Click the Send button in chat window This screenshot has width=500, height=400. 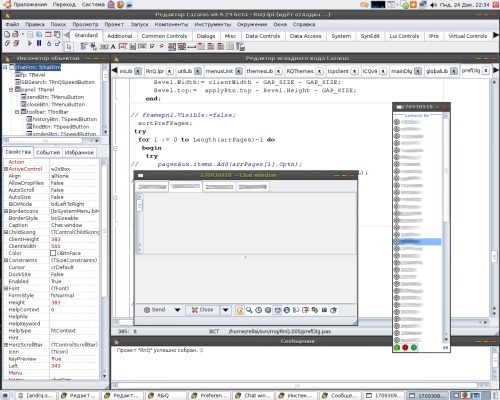(x=155, y=310)
